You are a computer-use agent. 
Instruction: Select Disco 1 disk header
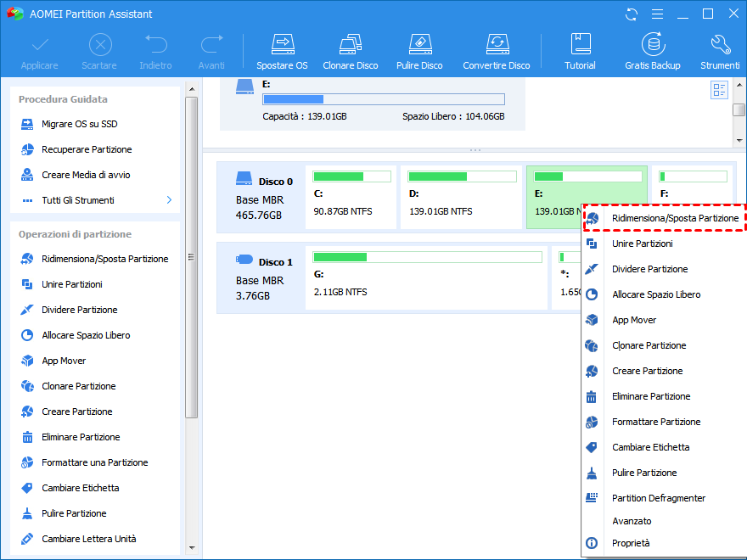[x=261, y=278]
